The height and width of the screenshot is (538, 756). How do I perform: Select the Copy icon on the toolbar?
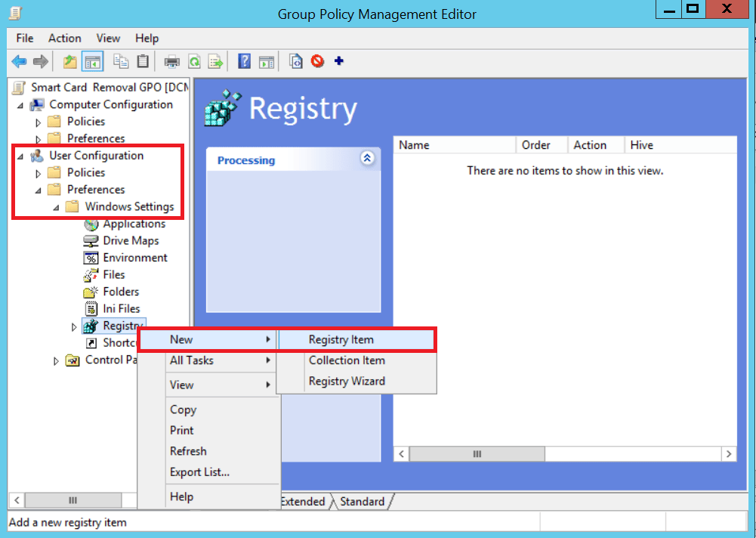point(122,60)
